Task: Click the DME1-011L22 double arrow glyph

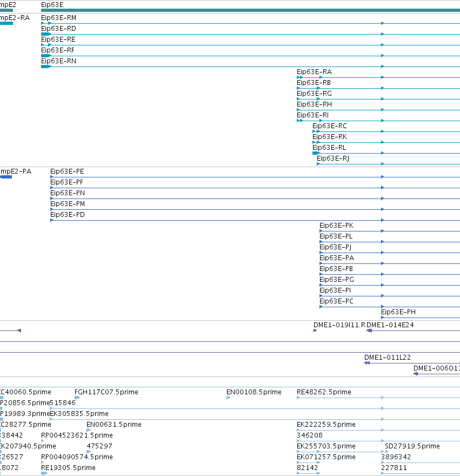Action: point(367,363)
